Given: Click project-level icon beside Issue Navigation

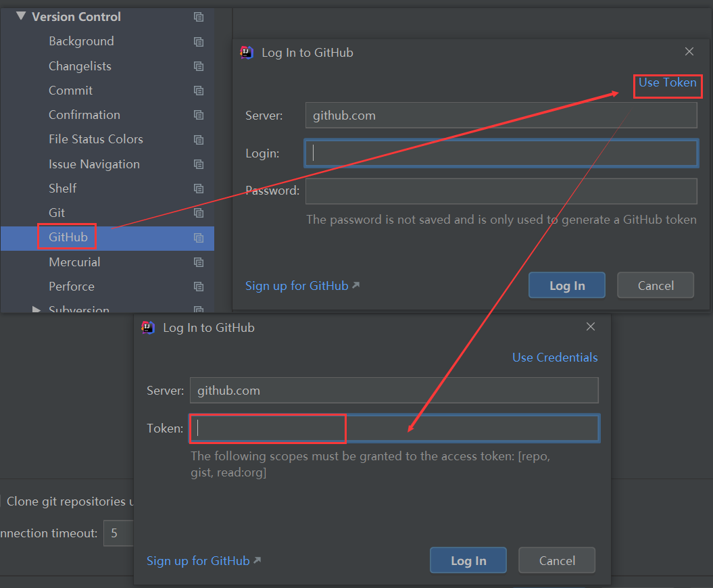Looking at the screenshot, I should pos(199,164).
